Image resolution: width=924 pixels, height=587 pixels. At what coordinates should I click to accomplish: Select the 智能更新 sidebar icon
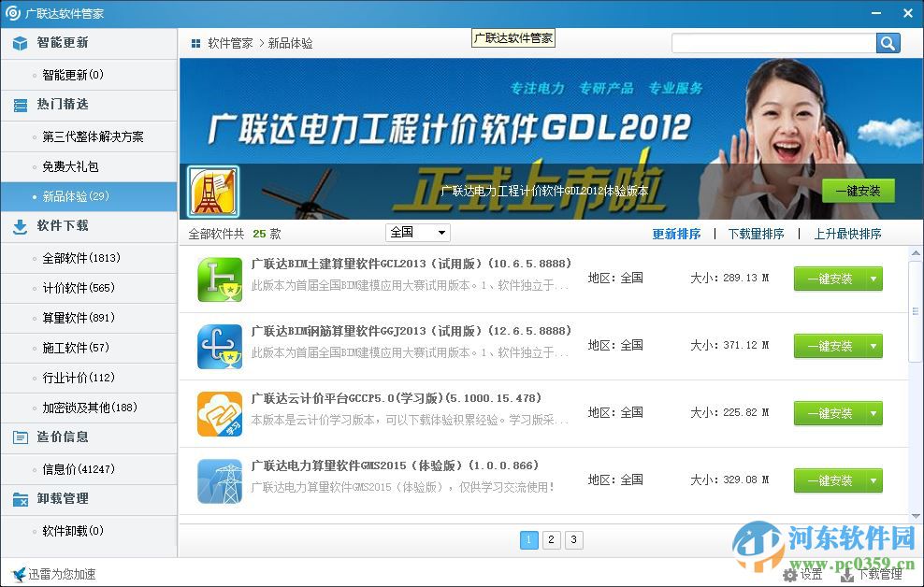[20, 42]
